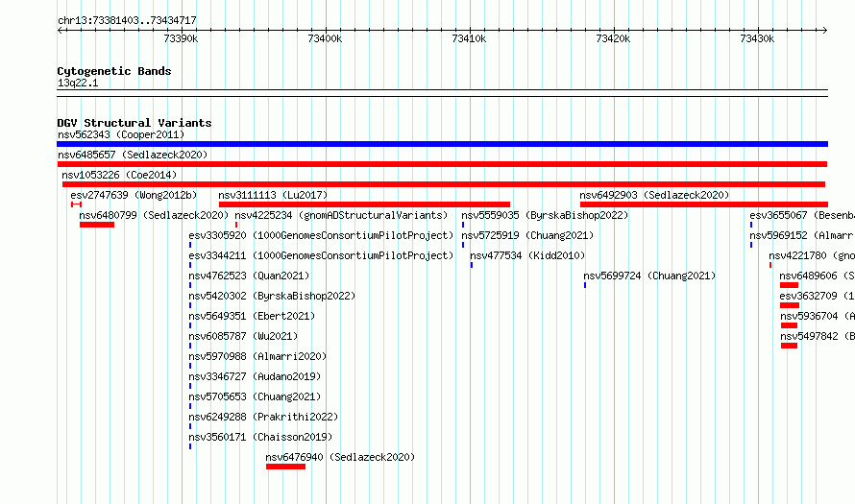855x504 pixels.
Task: Click the nsv5649351 blue tick marker
Action: point(190,325)
